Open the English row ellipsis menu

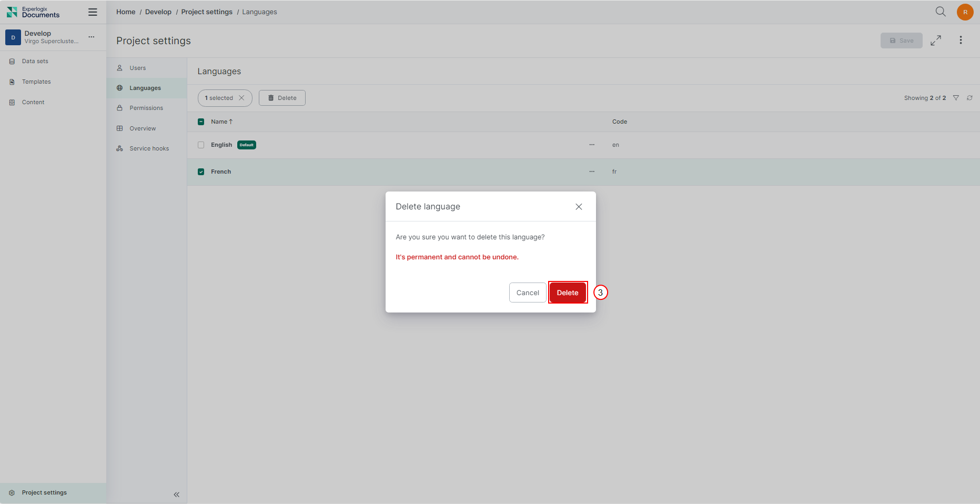(592, 145)
